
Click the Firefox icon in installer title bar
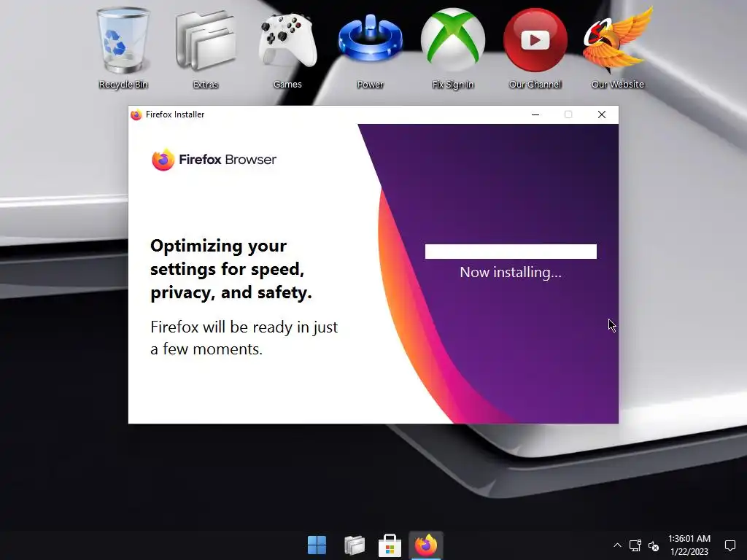click(136, 114)
